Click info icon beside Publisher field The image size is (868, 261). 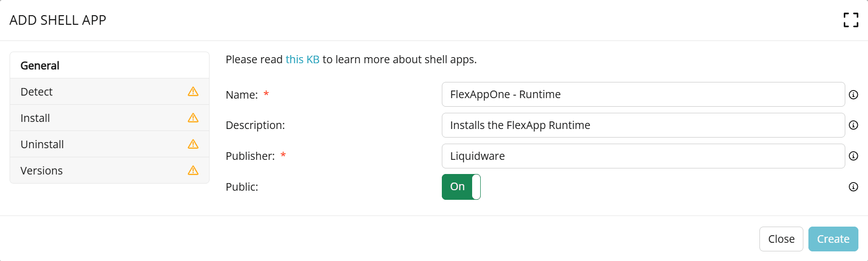pos(853,156)
